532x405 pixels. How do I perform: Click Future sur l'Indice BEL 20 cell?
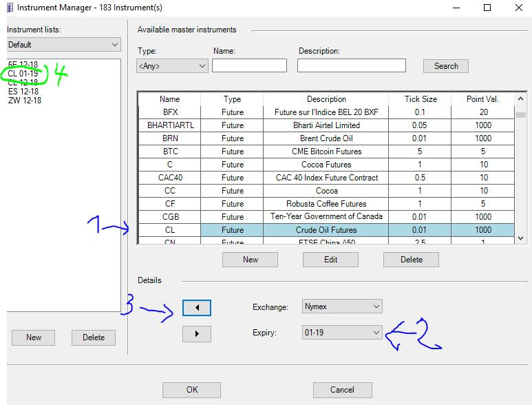(x=326, y=112)
